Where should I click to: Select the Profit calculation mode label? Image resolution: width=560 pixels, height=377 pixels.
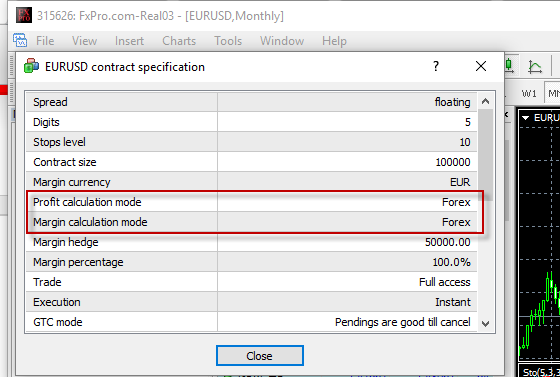(x=87, y=202)
